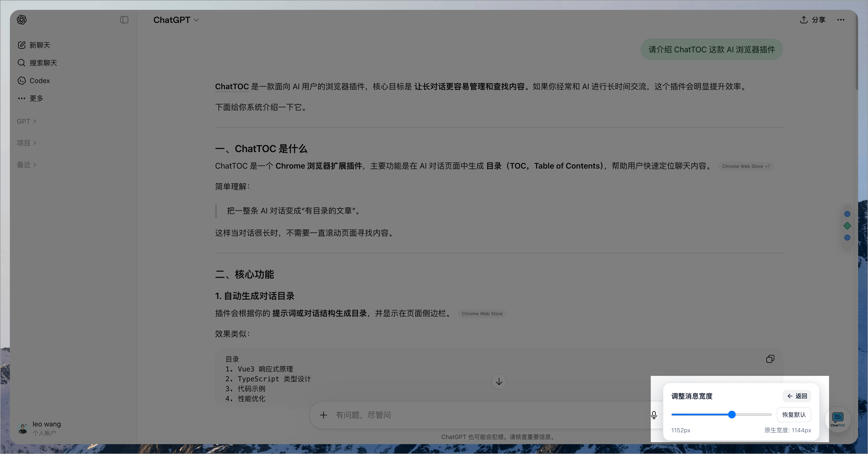The height and width of the screenshot is (454, 868).
Task: Click the leo wang avatar picture
Action: (23, 428)
